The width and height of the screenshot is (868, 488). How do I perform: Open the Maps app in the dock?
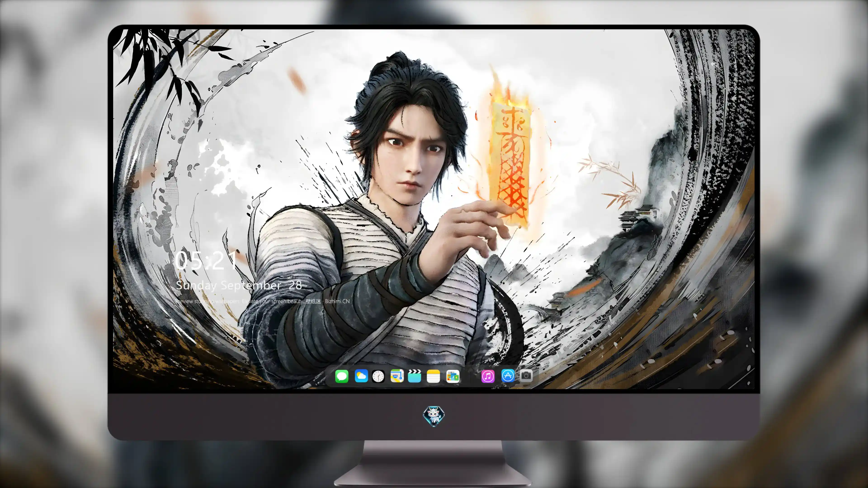coord(397,376)
